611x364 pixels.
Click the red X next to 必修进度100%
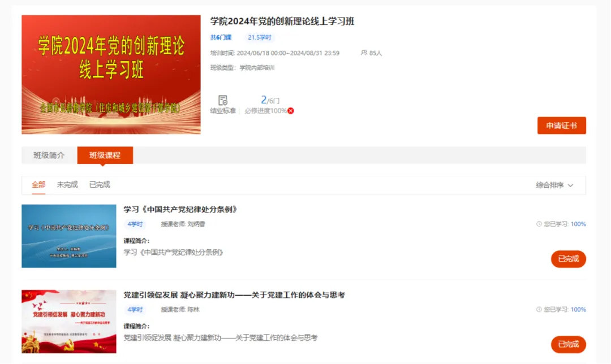point(291,111)
